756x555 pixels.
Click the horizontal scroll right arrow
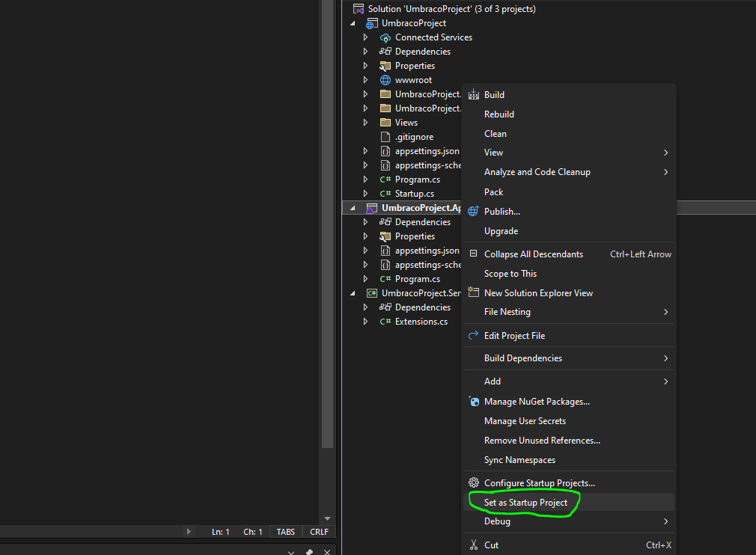click(189, 532)
